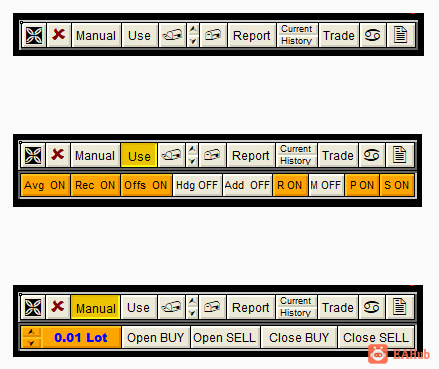The width and height of the screenshot is (439, 369).
Task: Click the Close SELL button
Action: click(376, 337)
